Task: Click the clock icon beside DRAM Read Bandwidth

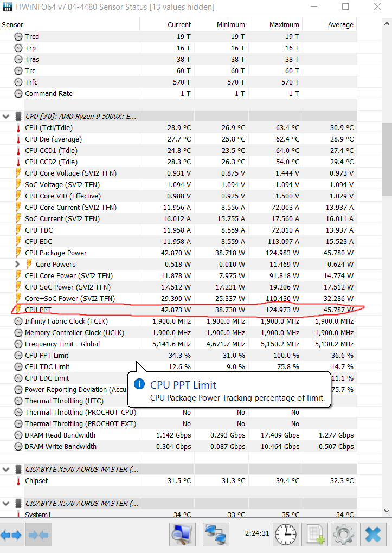Action: pos(18,435)
